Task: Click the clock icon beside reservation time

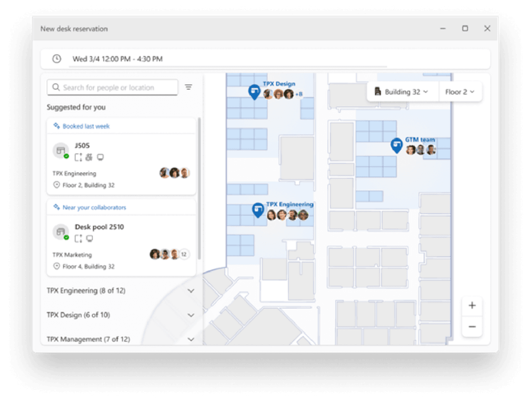Action: (x=57, y=59)
